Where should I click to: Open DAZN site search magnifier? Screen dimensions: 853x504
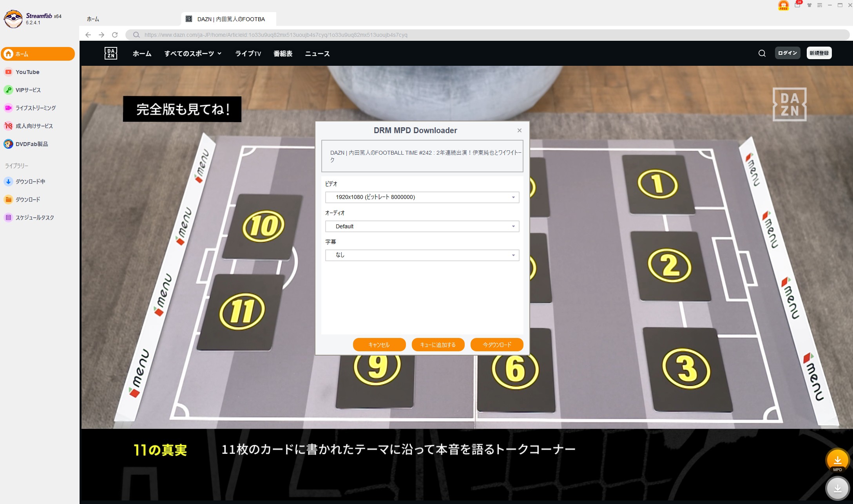tap(762, 53)
